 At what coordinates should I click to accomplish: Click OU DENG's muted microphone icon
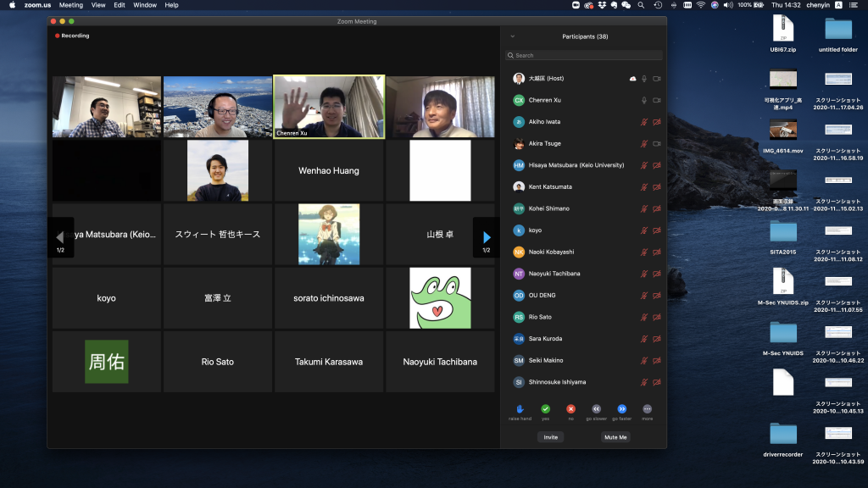(x=644, y=296)
